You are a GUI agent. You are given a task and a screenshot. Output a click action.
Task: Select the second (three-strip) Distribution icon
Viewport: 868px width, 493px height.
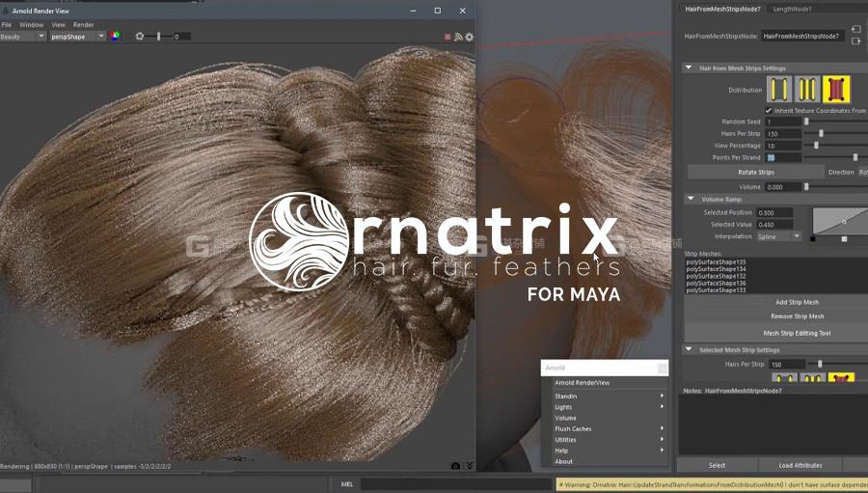click(x=807, y=89)
